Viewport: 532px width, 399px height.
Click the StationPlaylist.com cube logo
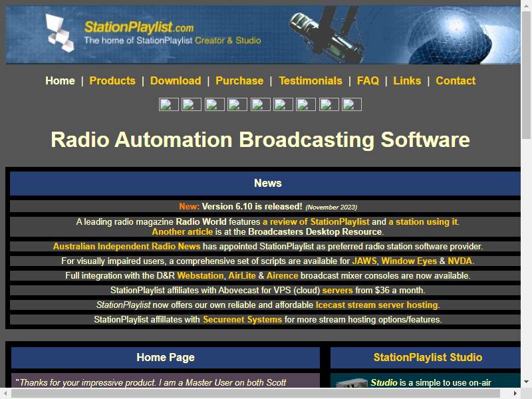pos(60,33)
